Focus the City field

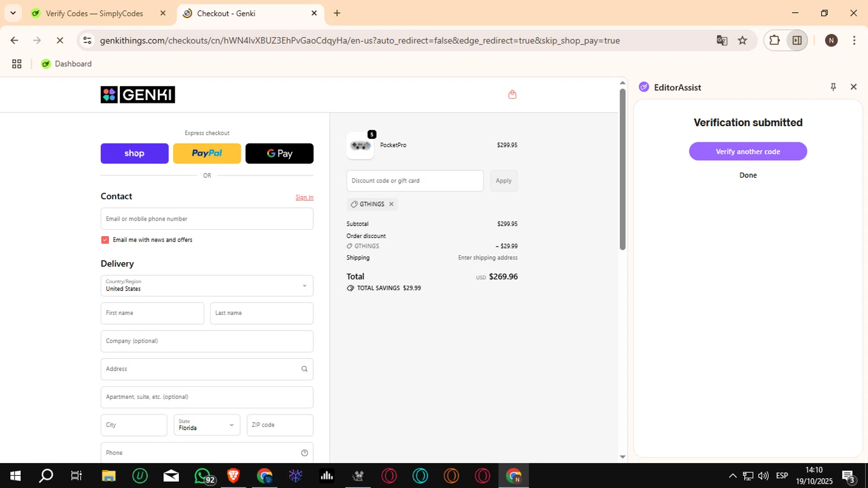click(134, 425)
